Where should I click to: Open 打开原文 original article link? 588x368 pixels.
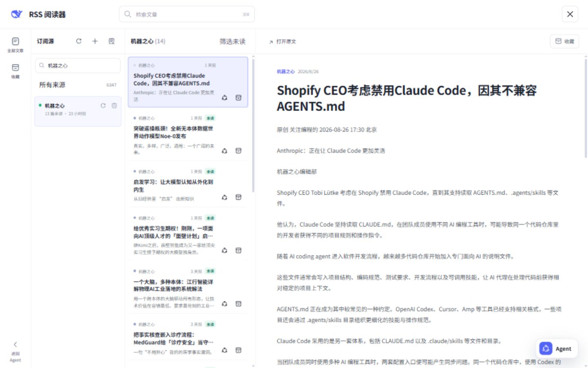pos(283,41)
